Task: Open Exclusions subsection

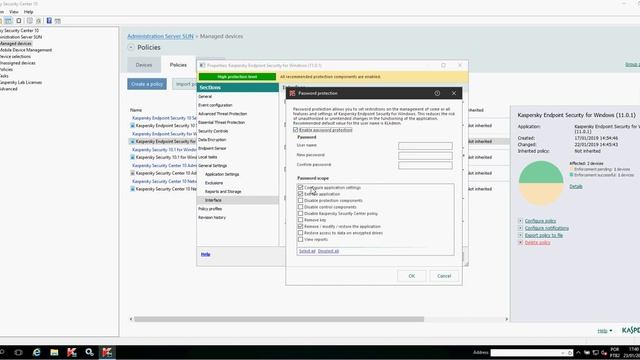Action: 214,183
